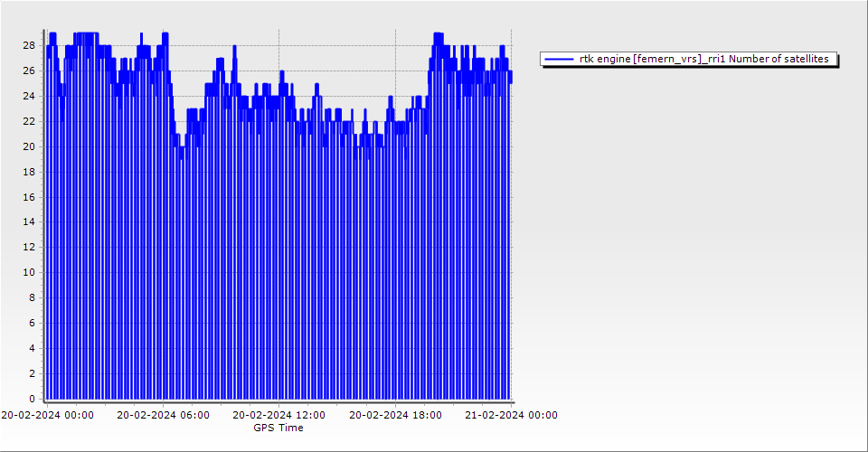This screenshot has width=868, height=452.
Task: Click the y-axis tick label 2
Action: [32, 373]
